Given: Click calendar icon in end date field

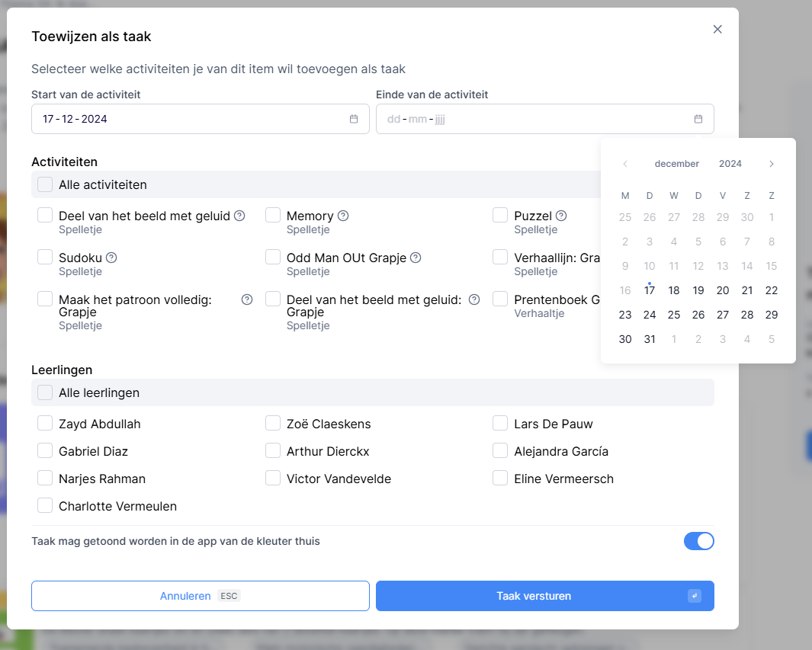Looking at the screenshot, I should click(x=698, y=119).
